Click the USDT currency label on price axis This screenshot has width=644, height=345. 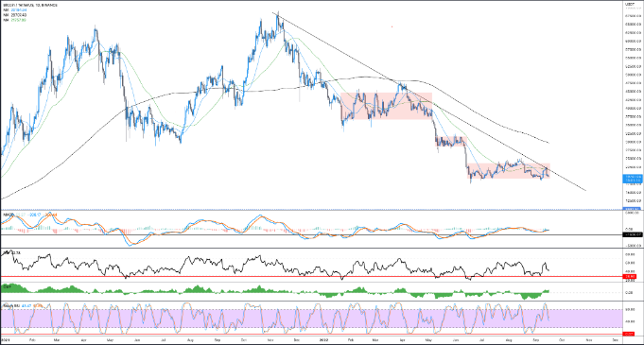629,4
